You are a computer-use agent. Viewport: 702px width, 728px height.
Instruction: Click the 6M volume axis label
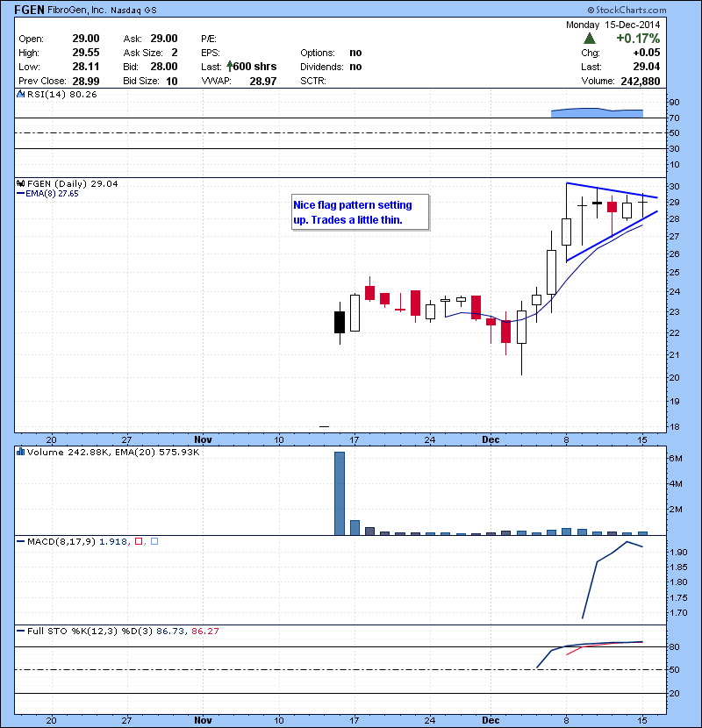(x=676, y=458)
